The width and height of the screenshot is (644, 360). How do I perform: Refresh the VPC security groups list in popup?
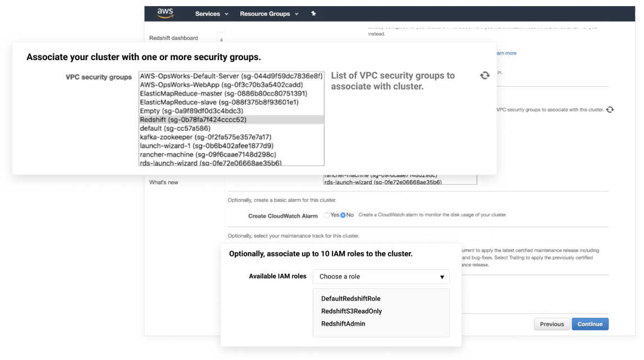pyautogui.click(x=485, y=75)
